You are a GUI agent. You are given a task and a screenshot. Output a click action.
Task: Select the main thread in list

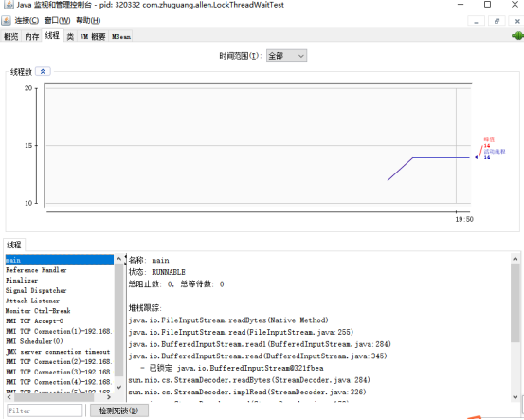point(60,260)
